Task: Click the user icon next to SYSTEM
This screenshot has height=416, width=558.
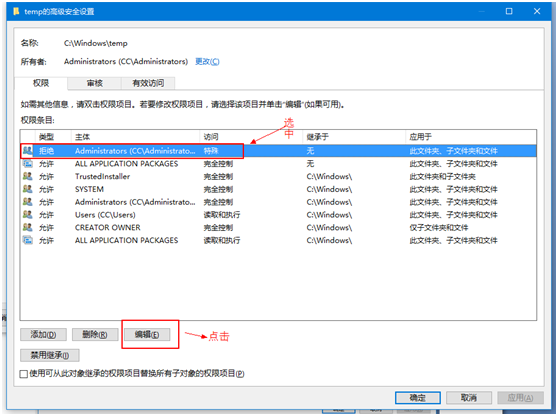Action: tap(27, 189)
